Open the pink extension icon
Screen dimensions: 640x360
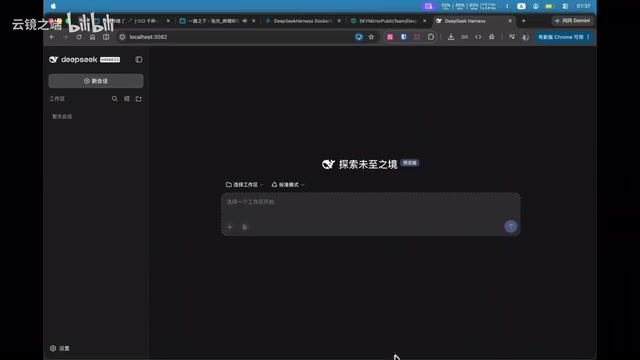pos(390,37)
